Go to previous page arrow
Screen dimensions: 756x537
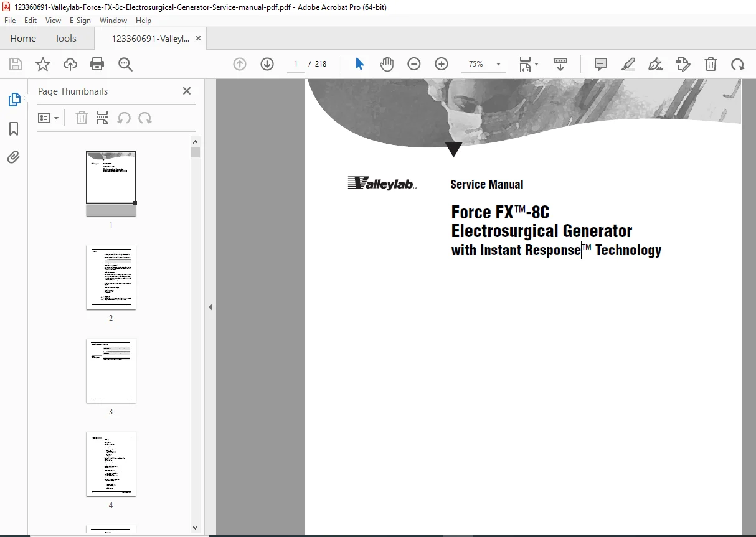coord(240,64)
